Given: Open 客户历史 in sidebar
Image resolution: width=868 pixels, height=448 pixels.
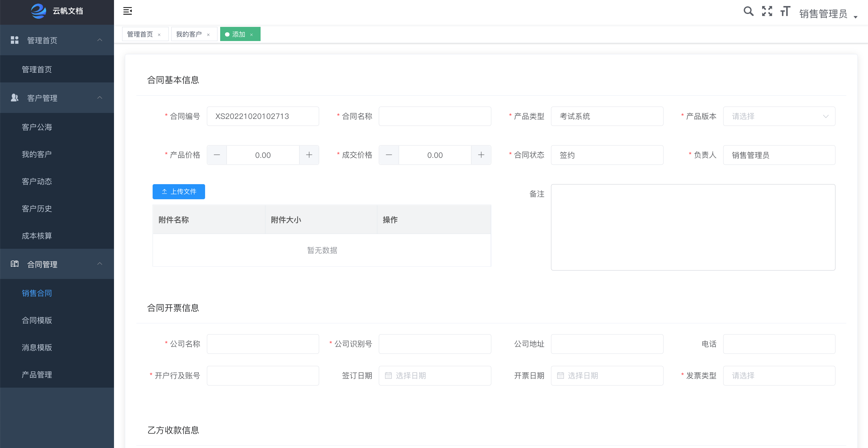Looking at the screenshot, I should pos(57,209).
